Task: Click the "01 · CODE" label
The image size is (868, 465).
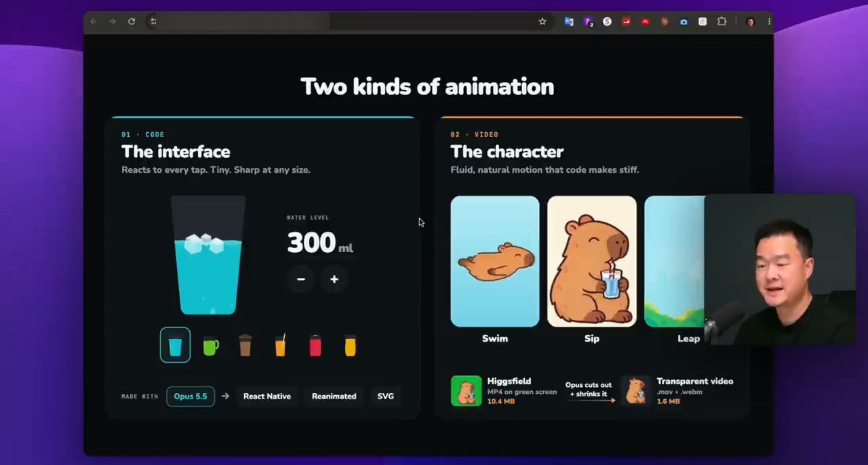Action: [143, 134]
